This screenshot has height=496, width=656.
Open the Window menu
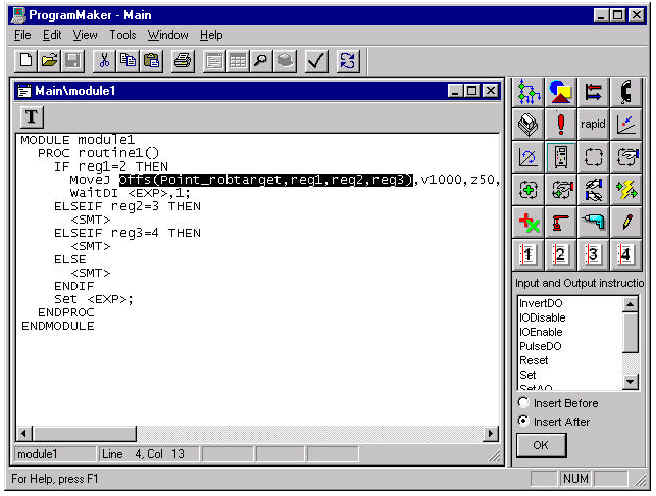(x=168, y=35)
